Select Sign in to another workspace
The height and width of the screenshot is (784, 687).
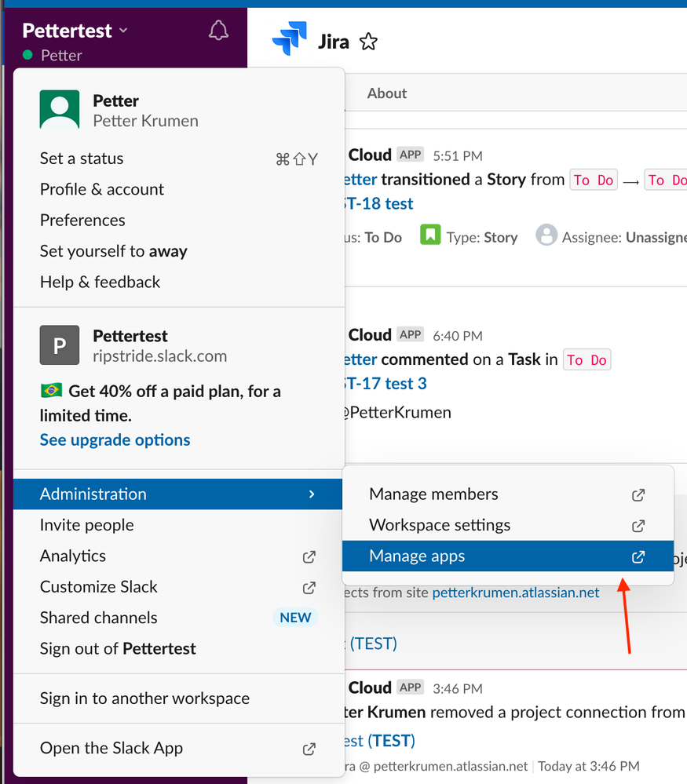pos(179,698)
